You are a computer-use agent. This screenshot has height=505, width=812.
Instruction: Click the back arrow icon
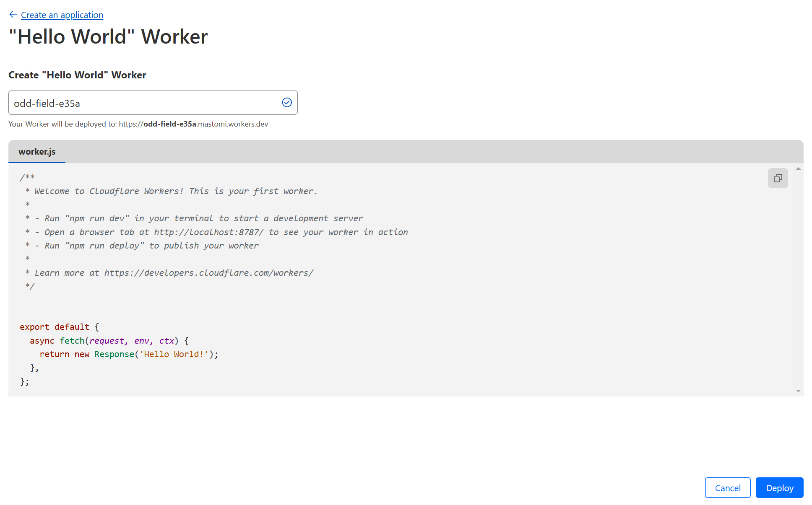pyautogui.click(x=13, y=15)
